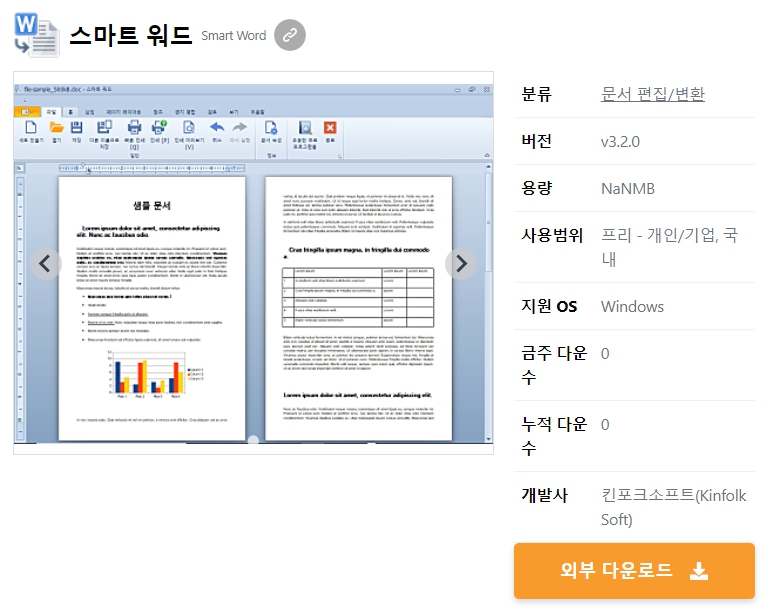Show the previous screenshot with left arrow
This screenshot has height=612, width=769.
(46, 264)
